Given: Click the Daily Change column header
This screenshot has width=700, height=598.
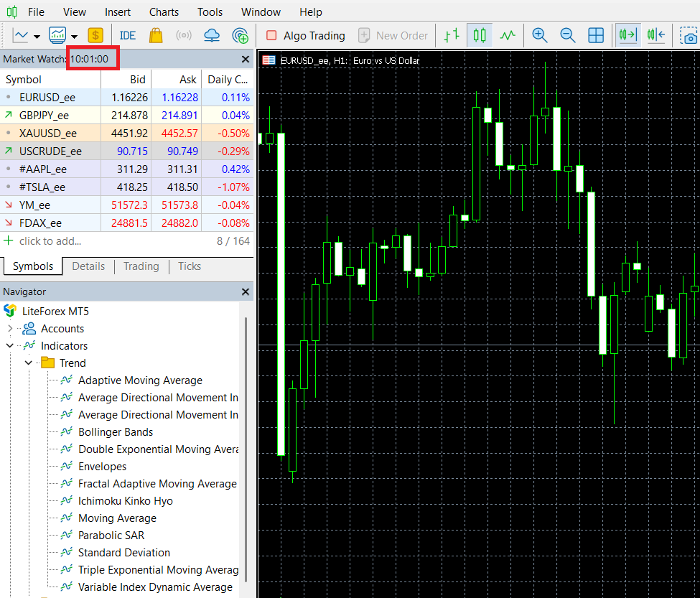Looking at the screenshot, I should click(228, 80).
